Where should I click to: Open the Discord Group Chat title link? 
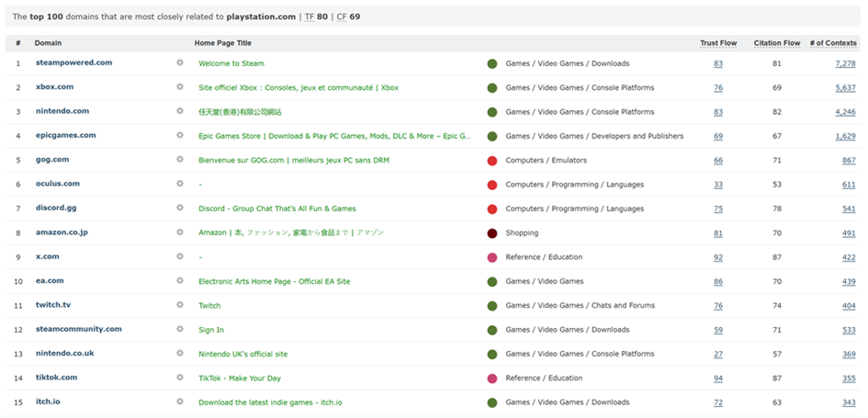pyautogui.click(x=277, y=209)
